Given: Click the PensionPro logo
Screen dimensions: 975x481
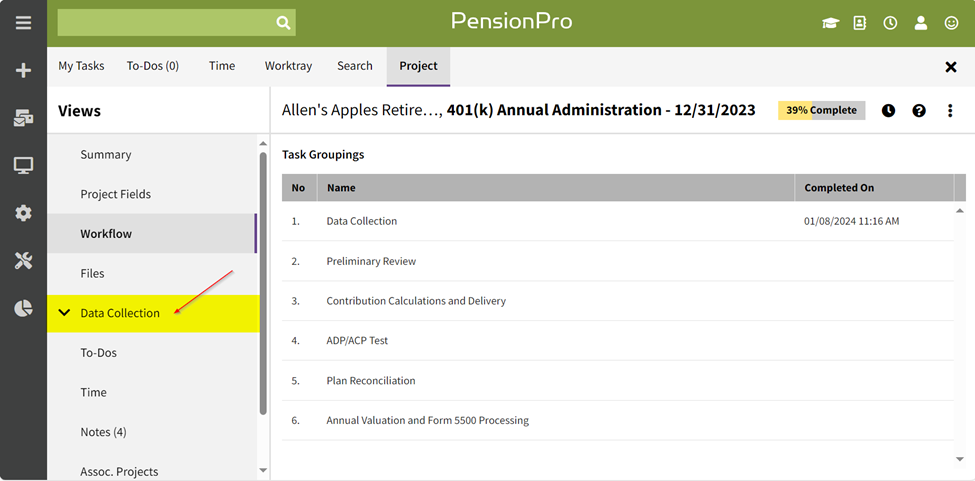Looking at the screenshot, I should (x=511, y=22).
